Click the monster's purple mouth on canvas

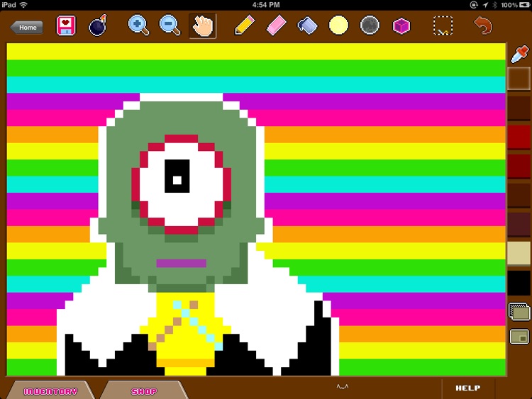[181, 263]
